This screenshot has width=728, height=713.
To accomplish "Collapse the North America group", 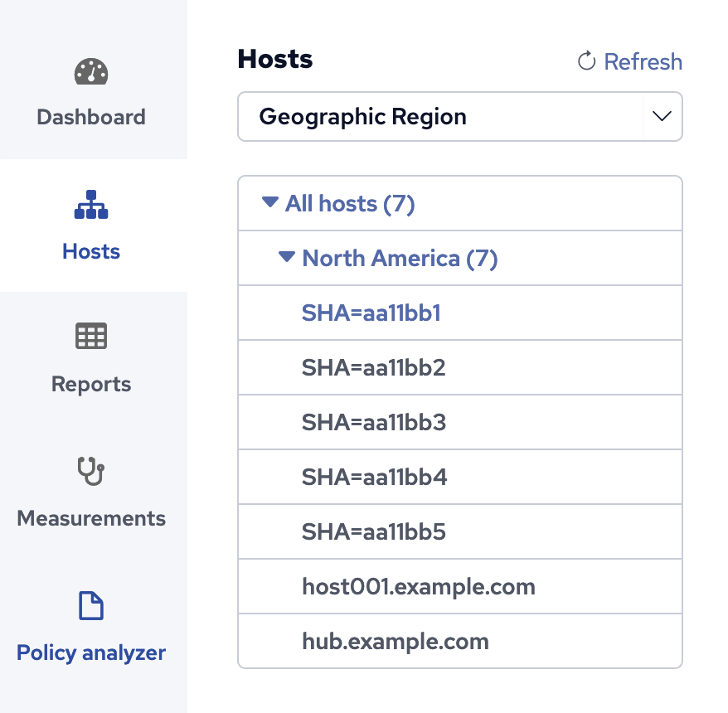I will coord(286,257).
